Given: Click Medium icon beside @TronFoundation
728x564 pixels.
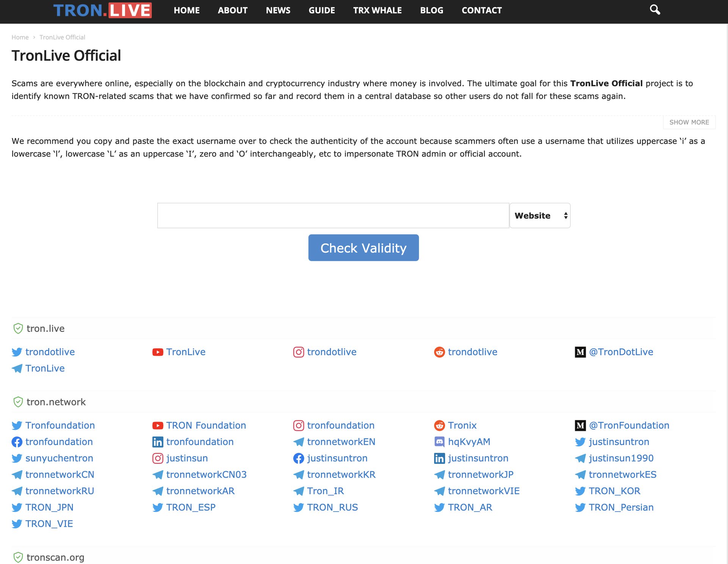Looking at the screenshot, I should (580, 426).
